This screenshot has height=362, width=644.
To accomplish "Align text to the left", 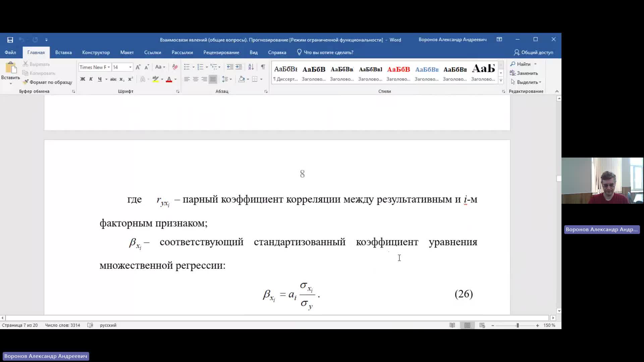I will [x=187, y=79].
